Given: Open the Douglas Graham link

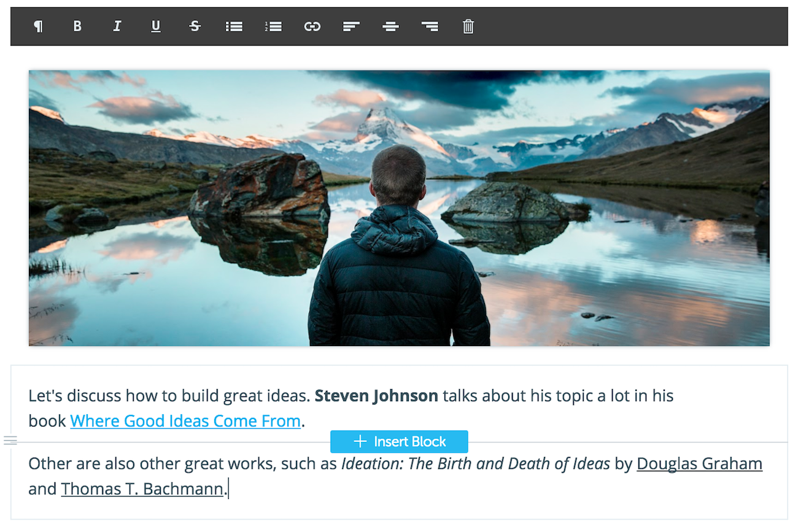Looking at the screenshot, I should coord(700,464).
